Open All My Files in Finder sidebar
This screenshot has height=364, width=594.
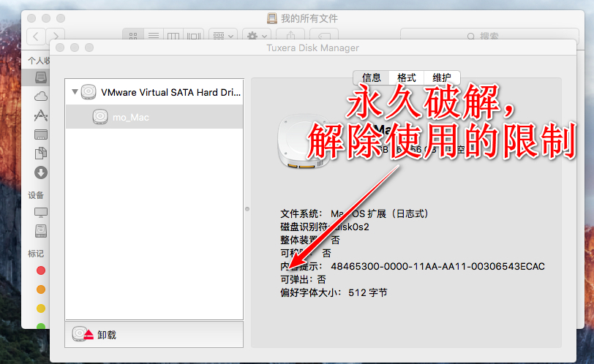click(x=40, y=77)
